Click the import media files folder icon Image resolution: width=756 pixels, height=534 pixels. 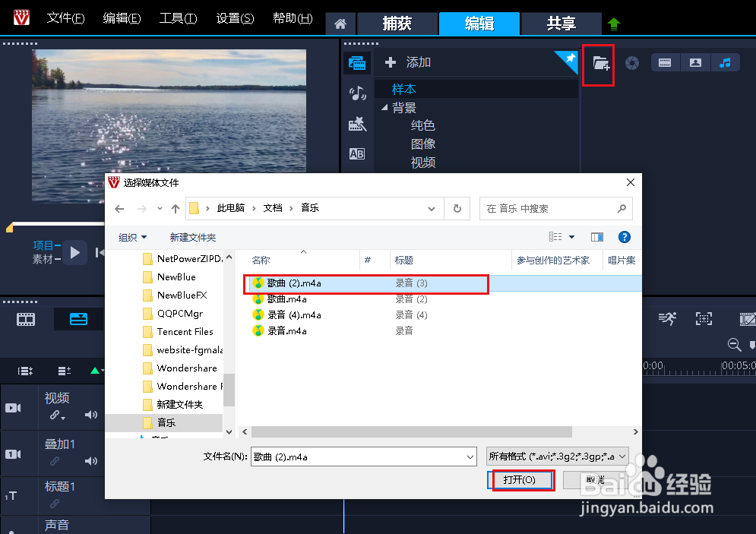tap(601, 63)
